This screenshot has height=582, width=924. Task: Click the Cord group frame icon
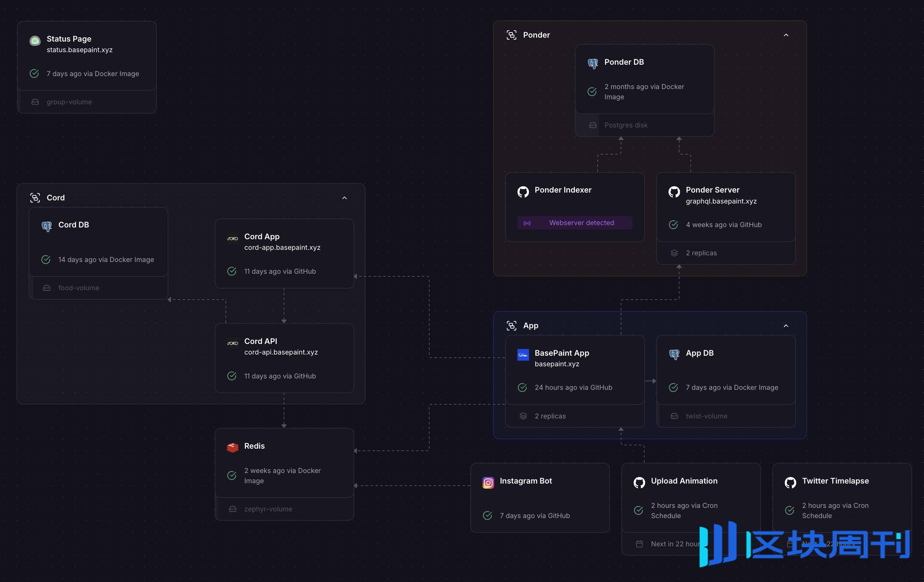click(x=35, y=198)
